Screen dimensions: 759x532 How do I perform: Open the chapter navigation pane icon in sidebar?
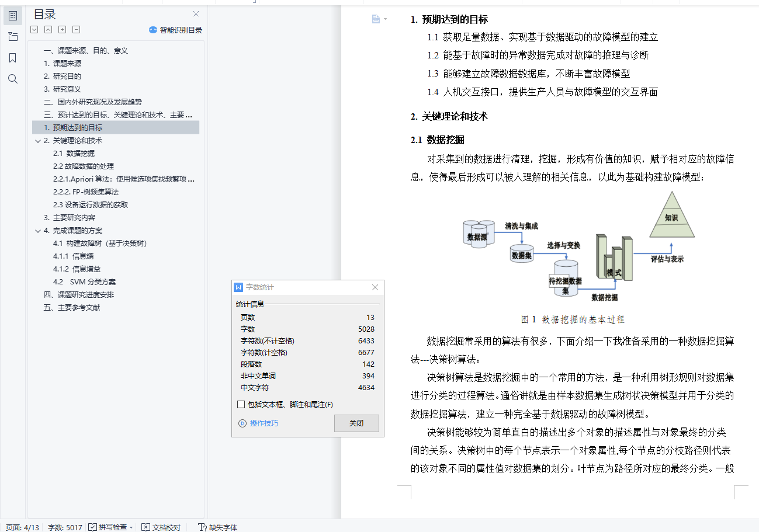click(13, 37)
